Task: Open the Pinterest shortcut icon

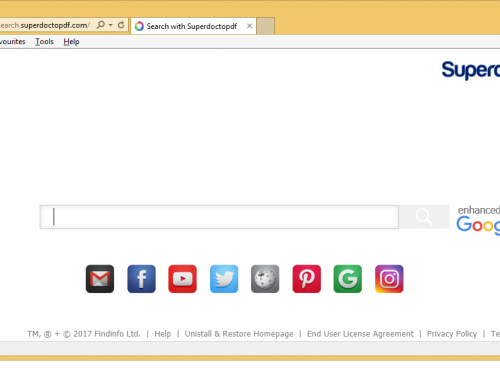Action: click(307, 279)
